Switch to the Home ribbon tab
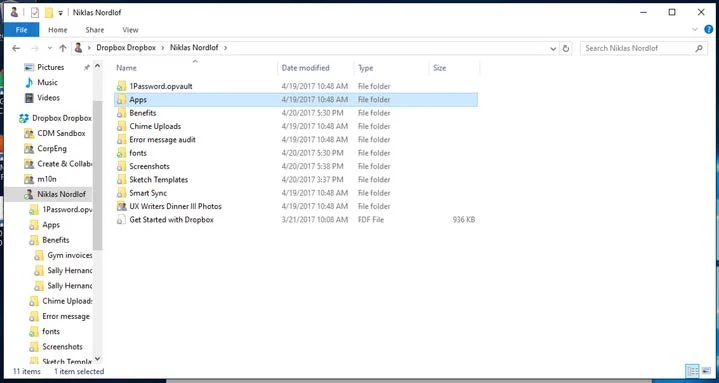 [58, 30]
